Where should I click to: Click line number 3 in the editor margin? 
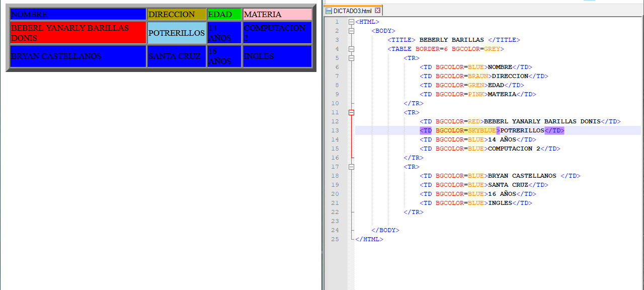[x=337, y=40]
